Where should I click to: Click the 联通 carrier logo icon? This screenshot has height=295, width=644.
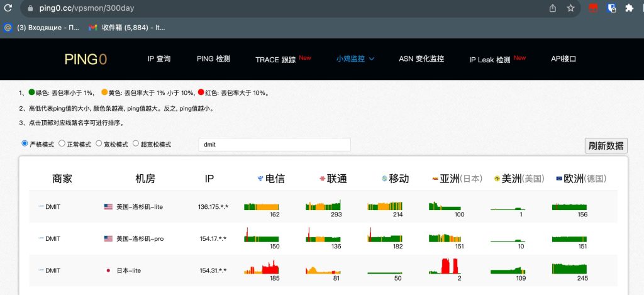point(323,179)
